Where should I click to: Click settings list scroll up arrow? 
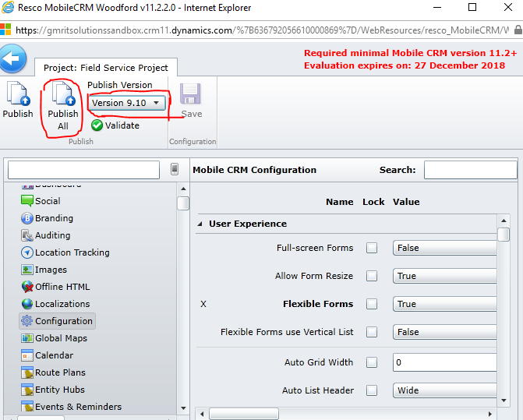(x=504, y=221)
